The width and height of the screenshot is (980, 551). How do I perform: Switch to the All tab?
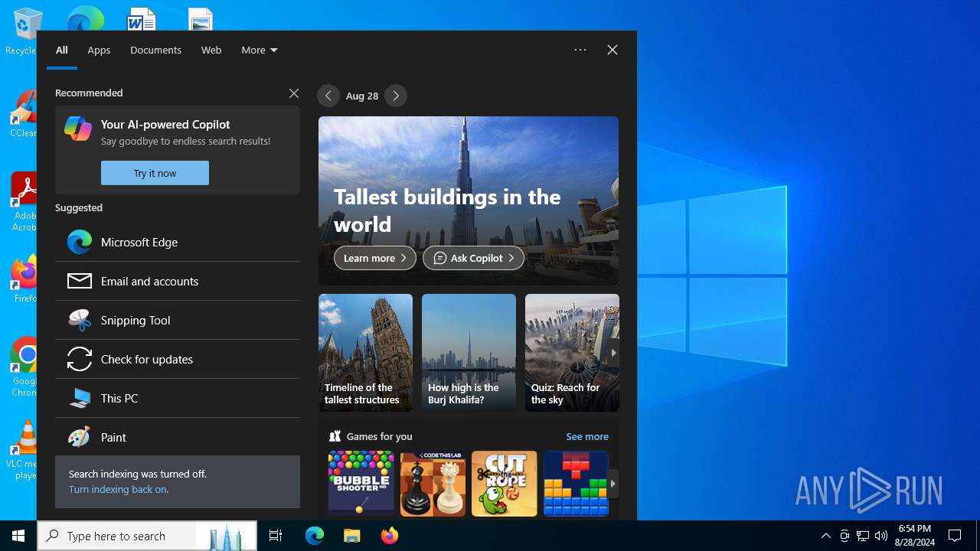click(62, 50)
